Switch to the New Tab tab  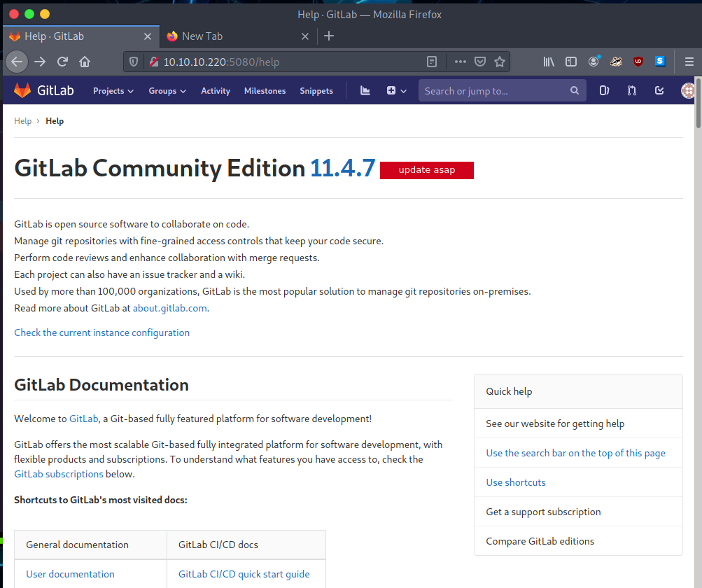[237, 36]
